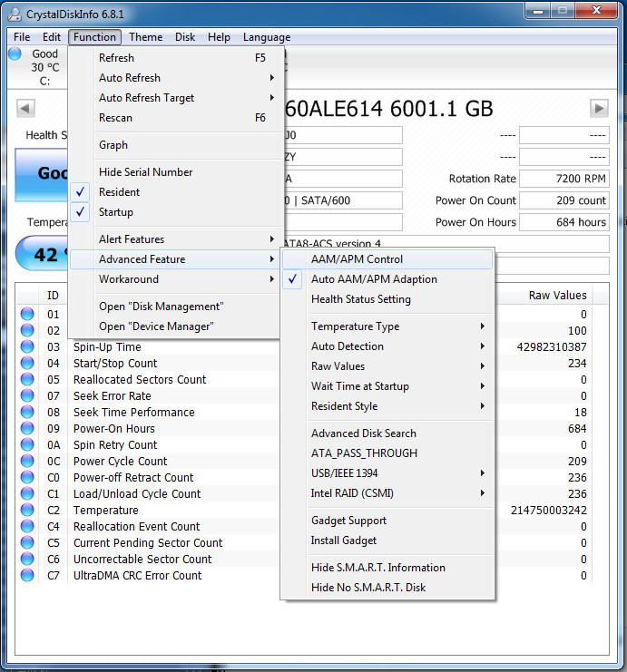Open the Disk menu
627x672 pixels.
(x=185, y=37)
